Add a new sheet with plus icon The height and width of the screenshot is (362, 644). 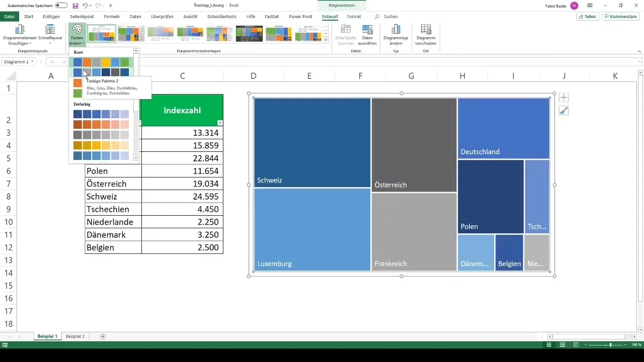(x=103, y=336)
